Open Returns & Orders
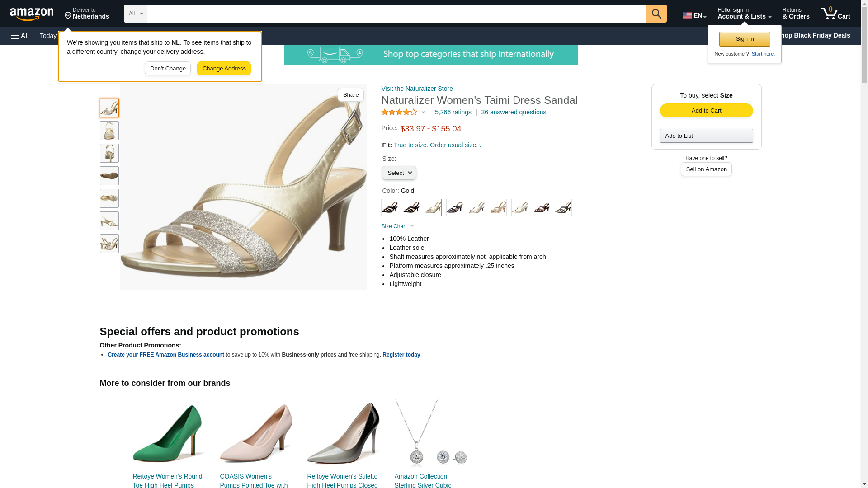Screen dimensions: 868x488 [x=796, y=14]
